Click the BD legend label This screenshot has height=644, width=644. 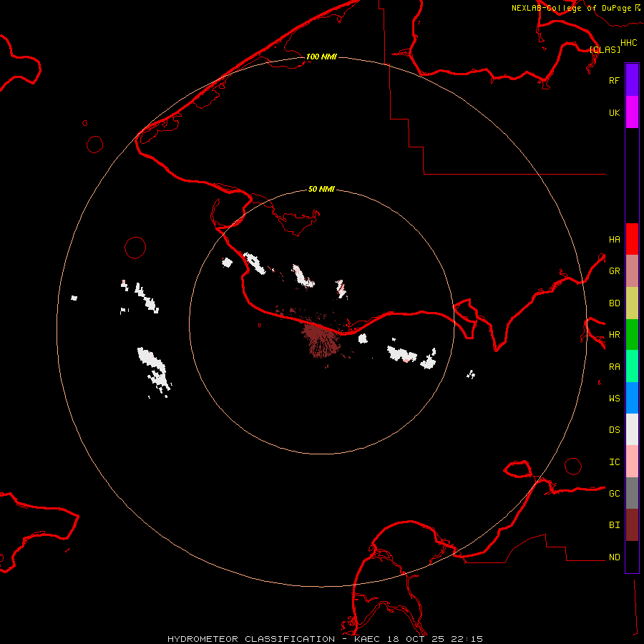[x=614, y=303]
